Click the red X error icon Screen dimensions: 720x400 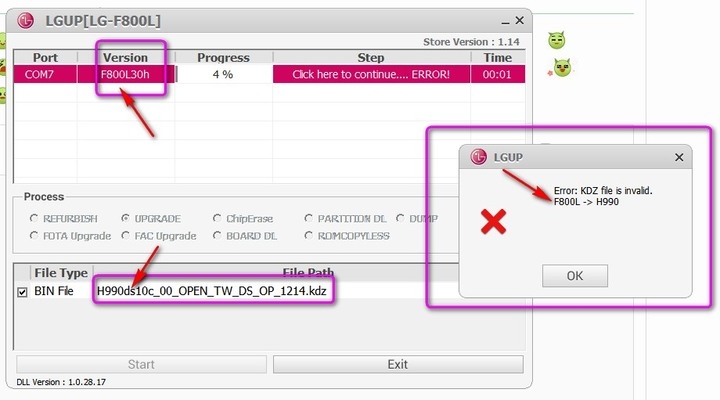[x=494, y=222]
